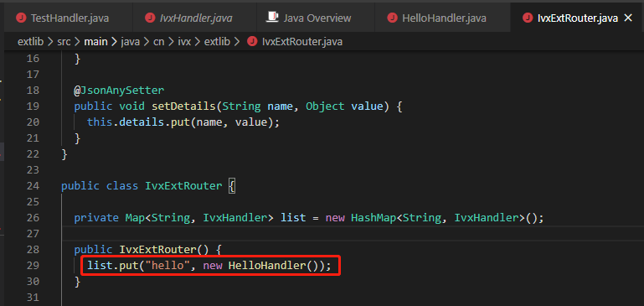Open the main breadcrumb segment
This screenshot has width=644, height=306.
click(95, 42)
